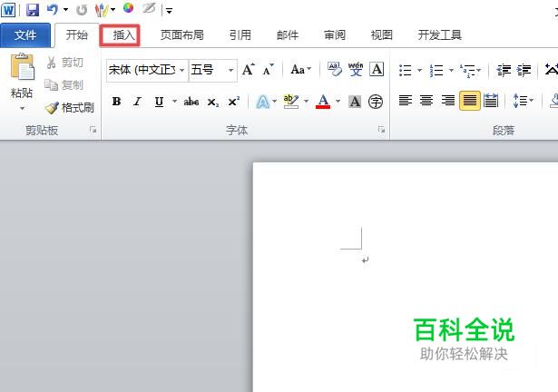The height and width of the screenshot is (392, 558).
Task: Expand the Line Spacing dropdown
Action: (x=532, y=101)
